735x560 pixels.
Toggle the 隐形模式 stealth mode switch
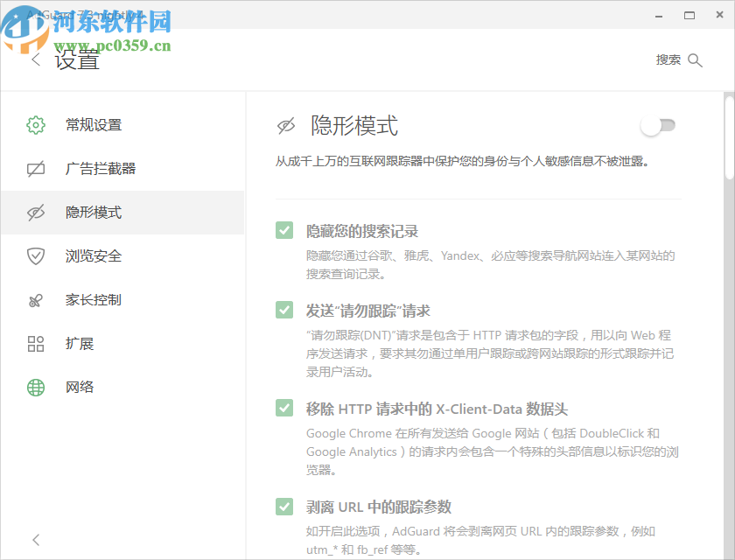click(657, 126)
